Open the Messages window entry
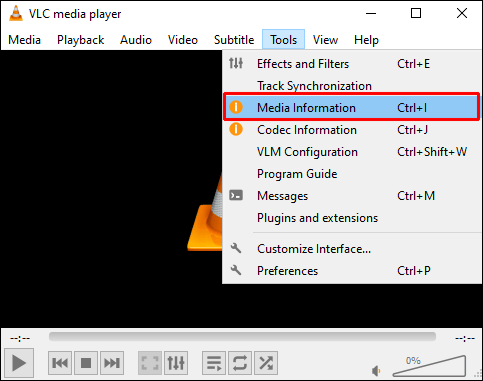The image size is (483, 381). click(352, 196)
